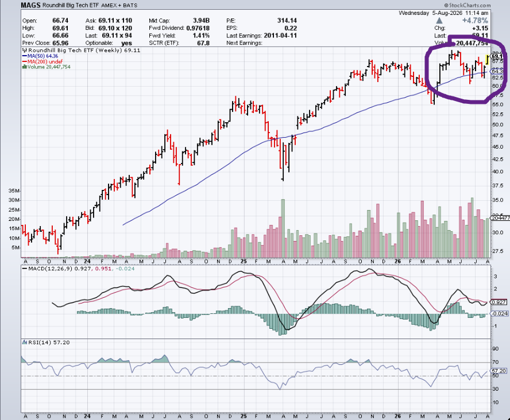The width and height of the screenshot is (510, 420).
Task: Select the EPS value 0.22
Action: click(x=291, y=28)
